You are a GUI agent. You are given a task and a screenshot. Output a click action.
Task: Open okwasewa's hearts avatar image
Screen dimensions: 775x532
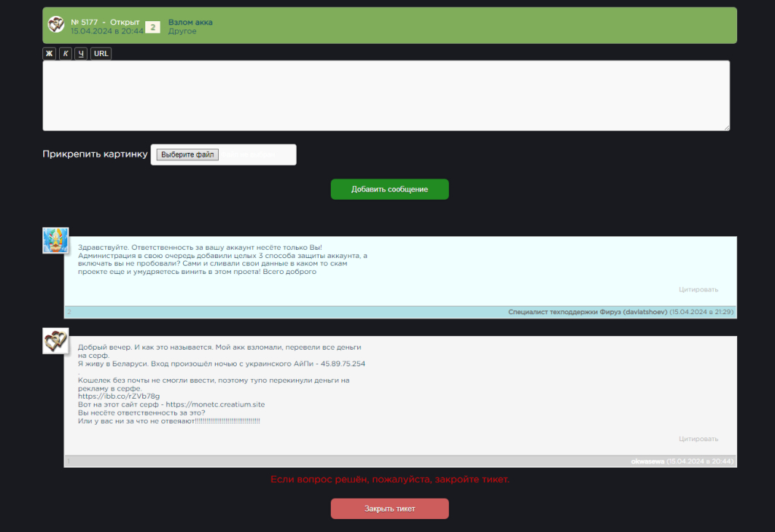55,341
